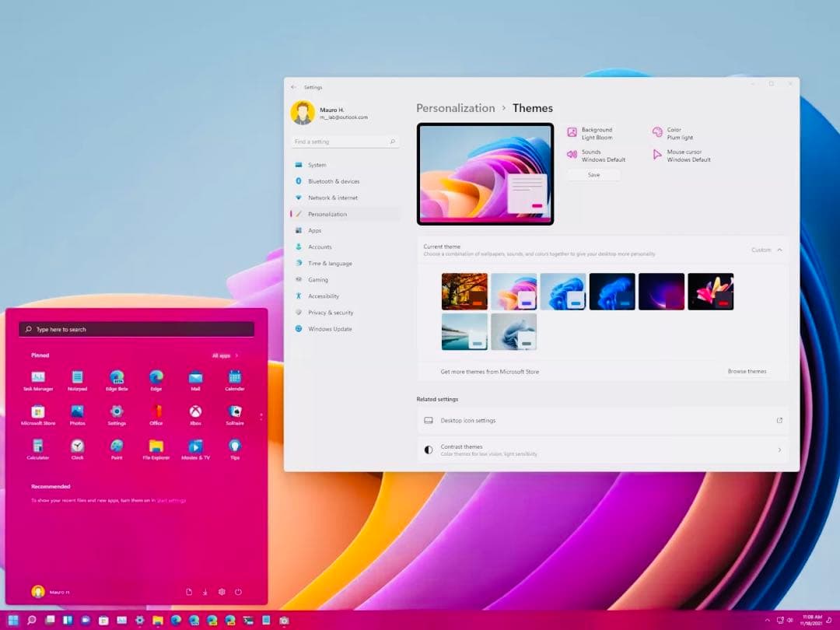Launch Task Manager from pinned apps
840x630 pixels.
[x=38, y=378]
